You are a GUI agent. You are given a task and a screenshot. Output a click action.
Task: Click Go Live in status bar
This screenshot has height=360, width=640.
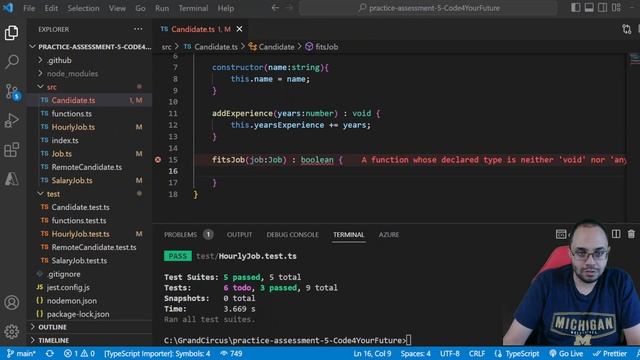[x=566, y=353]
